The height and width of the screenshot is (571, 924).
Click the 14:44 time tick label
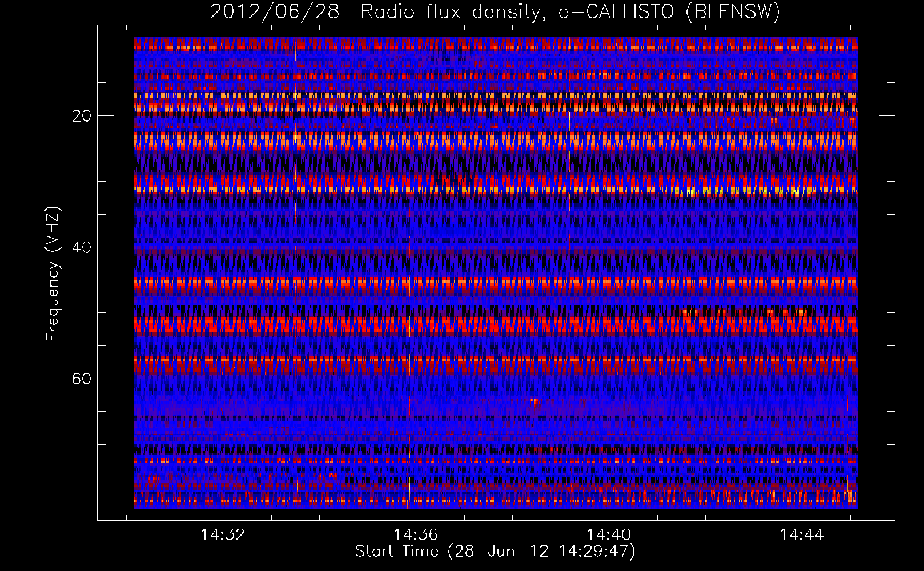(802, 534)
